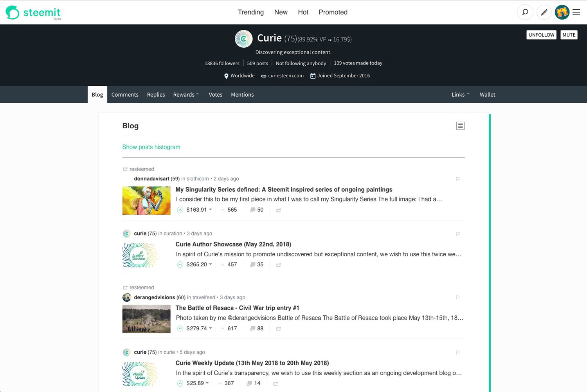The image size is (587, 392).
Task: Select the Blog tab
Action: (97, 95)
